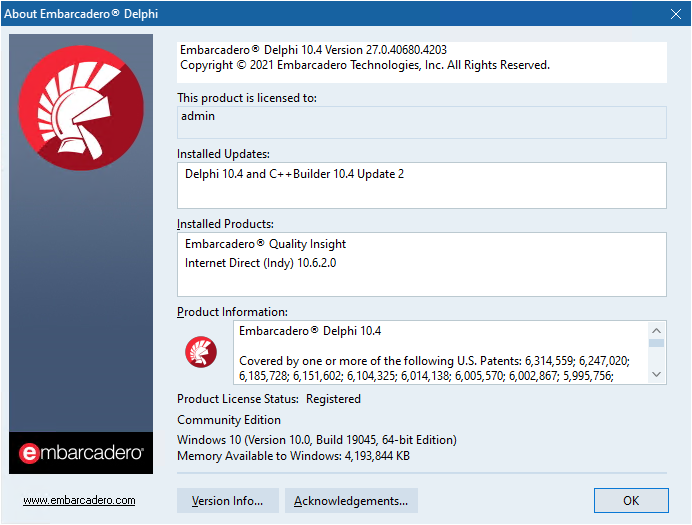Click the Embarcadero logo banner in the sidebar
Viewport: 692px width, 525px height.
pyautogui.click(x=81, y=453)
